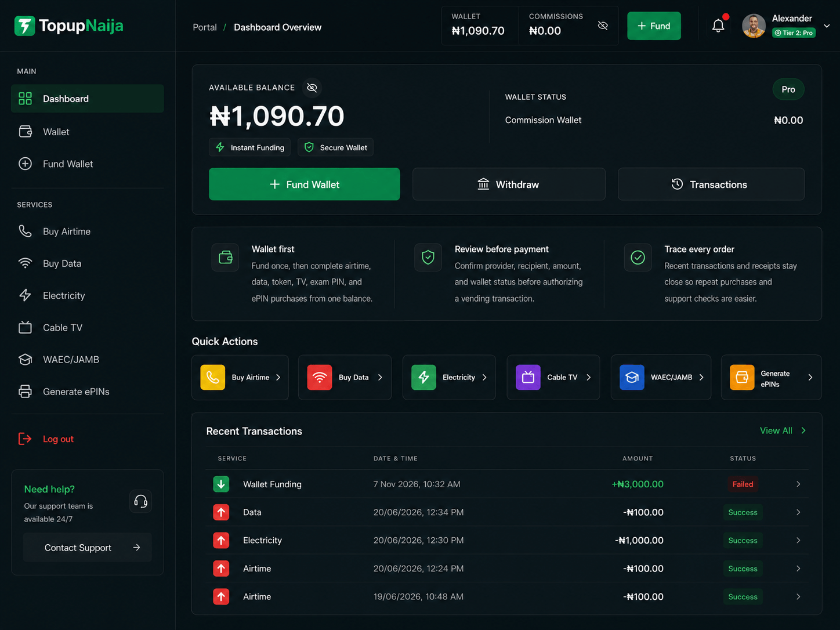This screenshot has height=630, width=840.
Task: Expand the 12:24 PM Airtime row chevron
Action: pos(798,569)
